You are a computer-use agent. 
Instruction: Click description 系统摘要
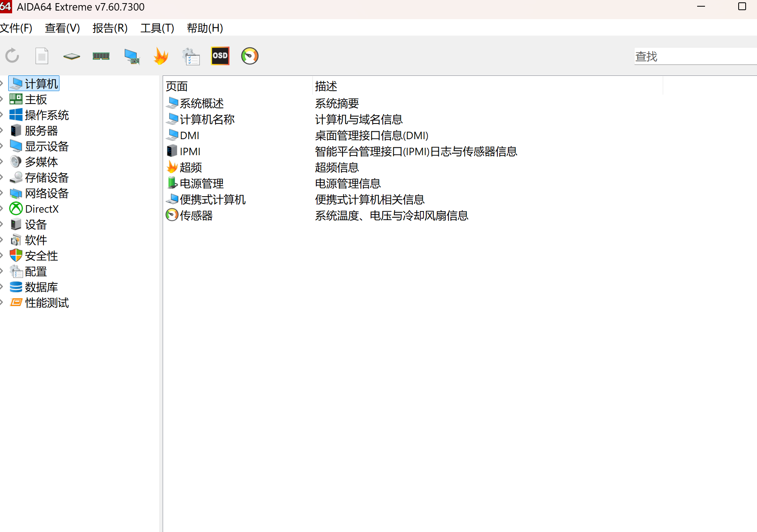(x=337, y=103)
